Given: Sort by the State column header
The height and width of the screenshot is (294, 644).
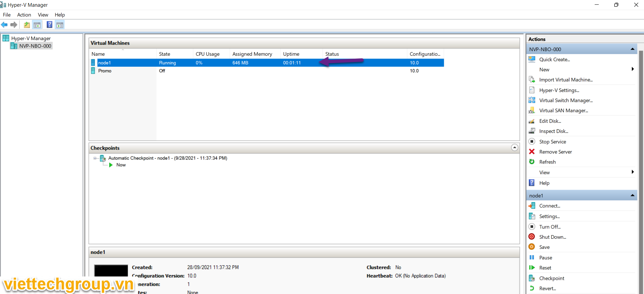Looking at the screenshot, I should tap(175, 54).
